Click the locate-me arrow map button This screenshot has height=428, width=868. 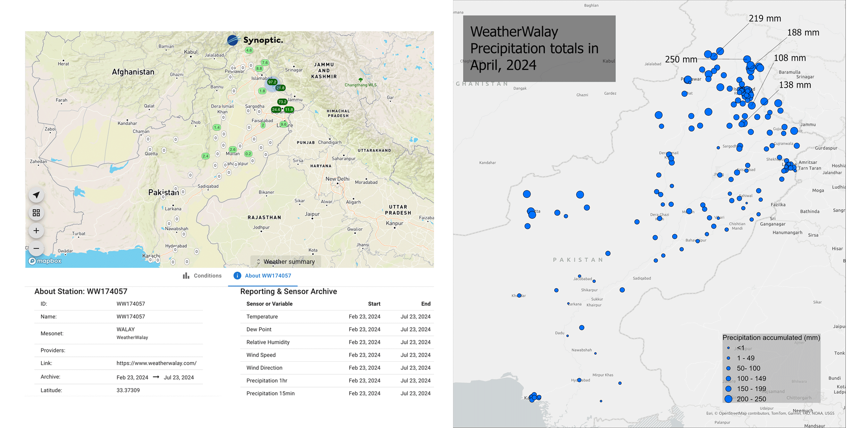click(x=36, y=195)
